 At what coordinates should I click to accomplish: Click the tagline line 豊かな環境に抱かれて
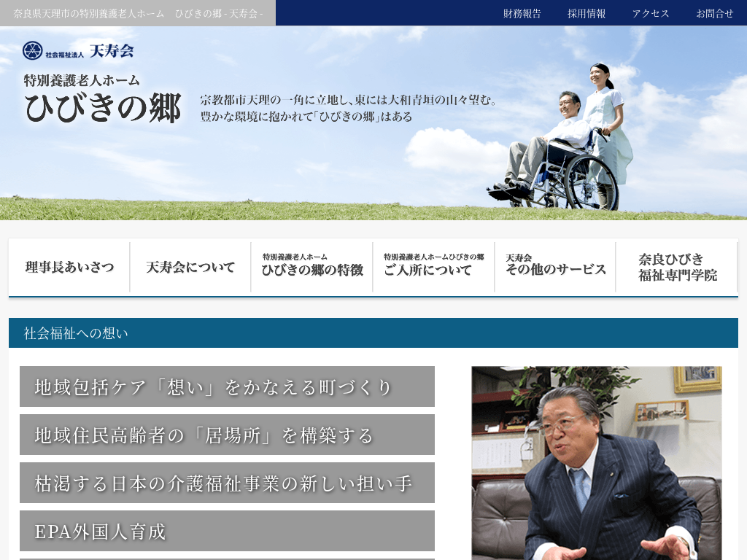256,117
